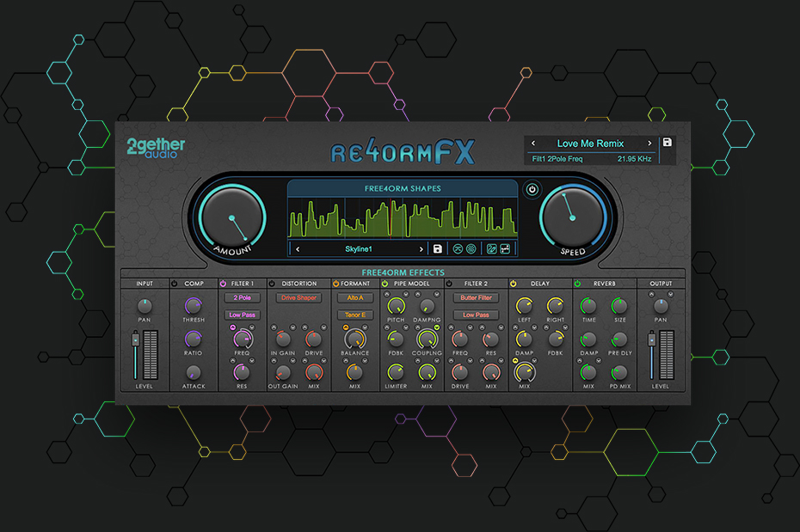
Task: Go to next preset after Love Me Remix
Action: [x=647, y=144]
